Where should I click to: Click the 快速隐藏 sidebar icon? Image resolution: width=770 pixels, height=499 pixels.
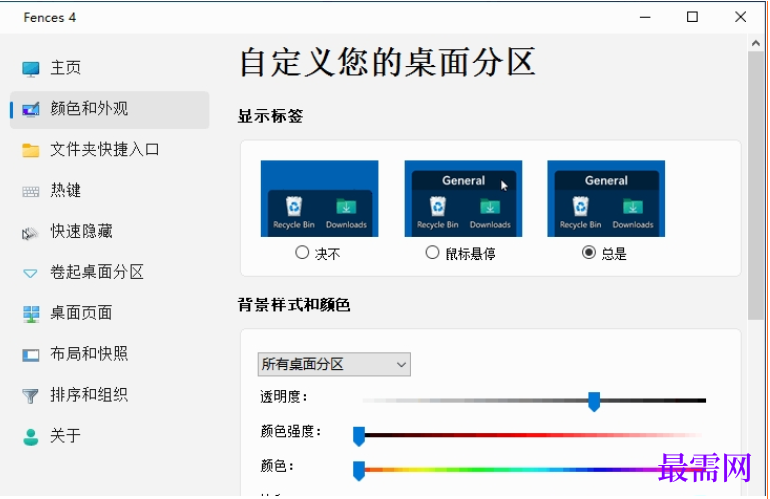(x=29, y=233)
